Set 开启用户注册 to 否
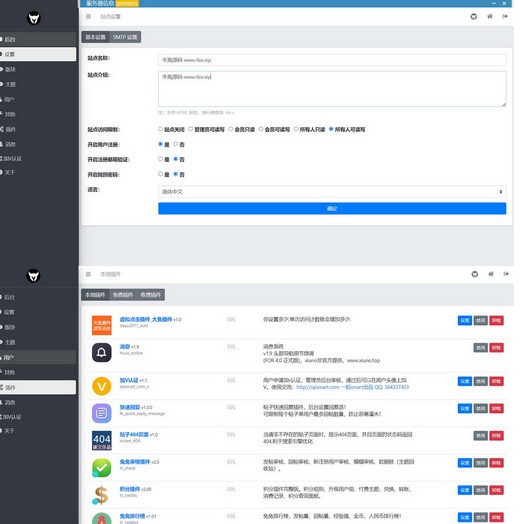This screenshot has height=524, width=520. [x=175, y=144]
